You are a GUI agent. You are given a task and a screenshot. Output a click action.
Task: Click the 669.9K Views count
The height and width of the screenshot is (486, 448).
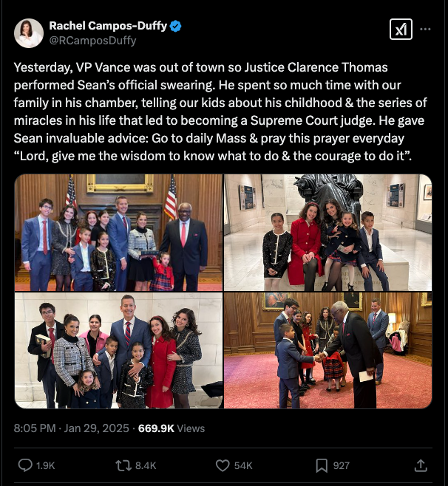[172, 428]
